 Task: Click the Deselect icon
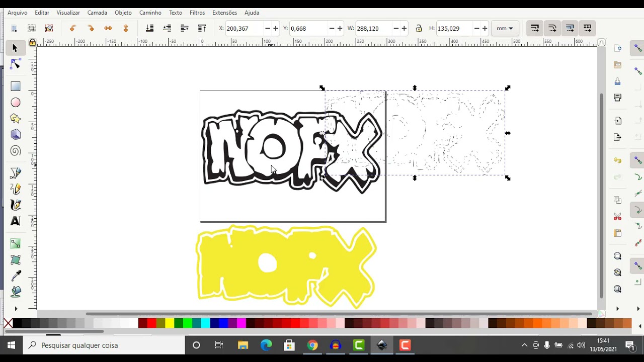[49, 28]
